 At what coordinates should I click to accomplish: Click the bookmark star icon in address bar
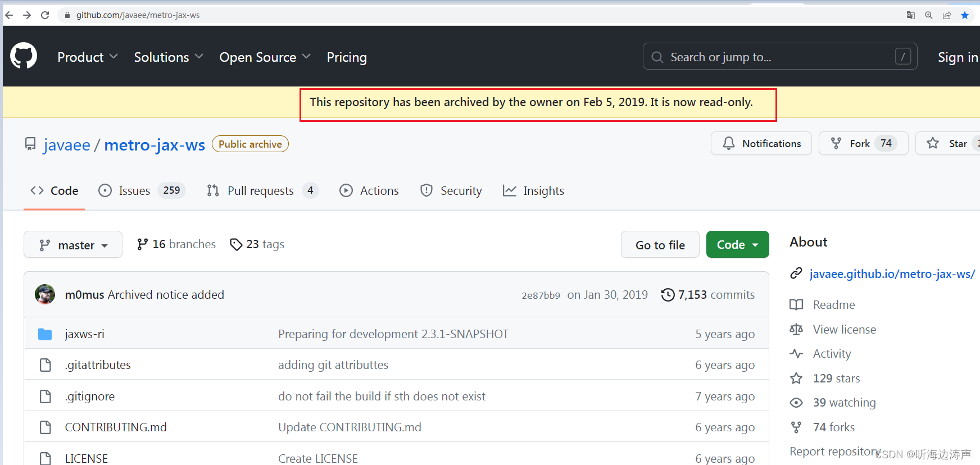pos(965,15)
